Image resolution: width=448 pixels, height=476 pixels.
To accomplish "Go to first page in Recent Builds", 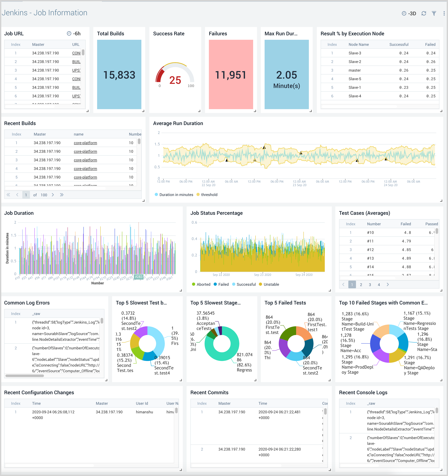I will pos(8,195).
